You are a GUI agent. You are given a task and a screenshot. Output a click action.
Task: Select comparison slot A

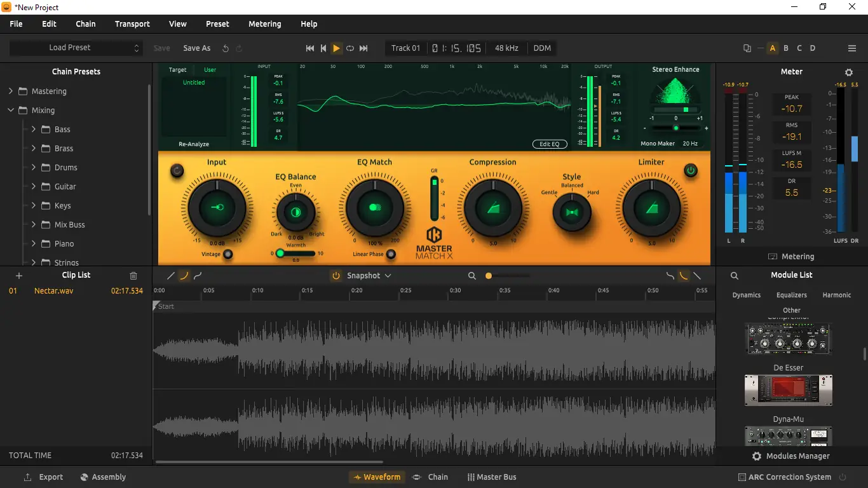click(x=773, y=48)
